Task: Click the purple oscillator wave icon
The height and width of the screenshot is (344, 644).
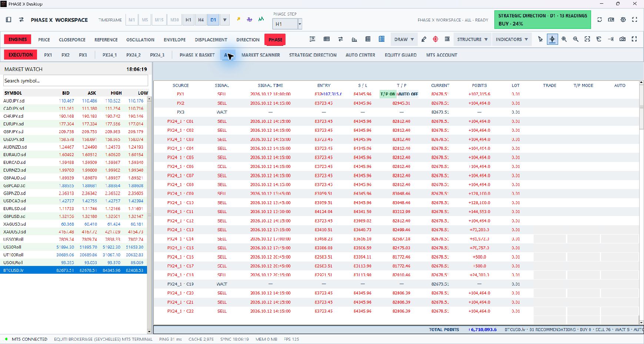Action: pos(250,19)
